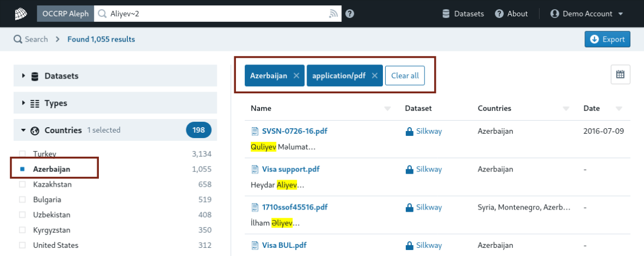Sort by the Name column arrow

click(387, 109)
